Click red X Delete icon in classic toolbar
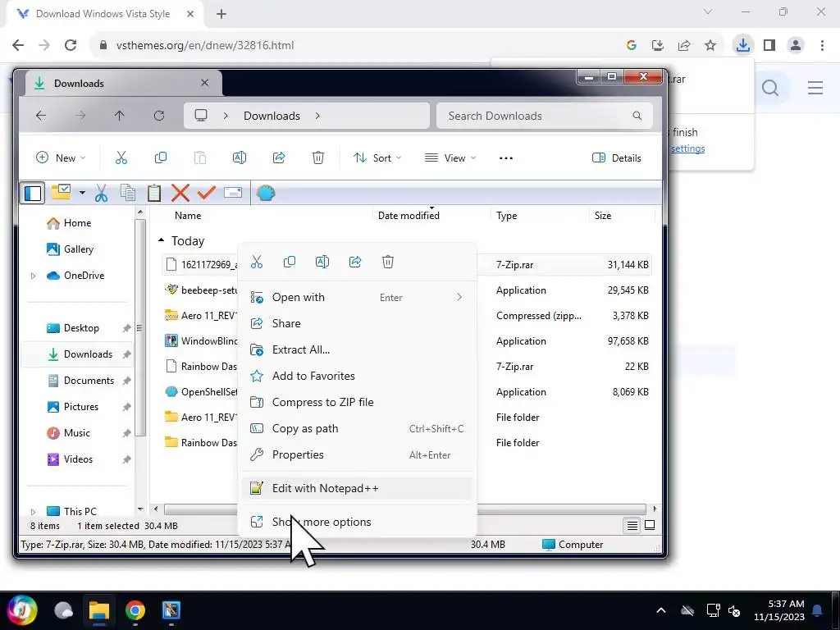This screenshot has height=630, width=840. click(x=180, y=193)
